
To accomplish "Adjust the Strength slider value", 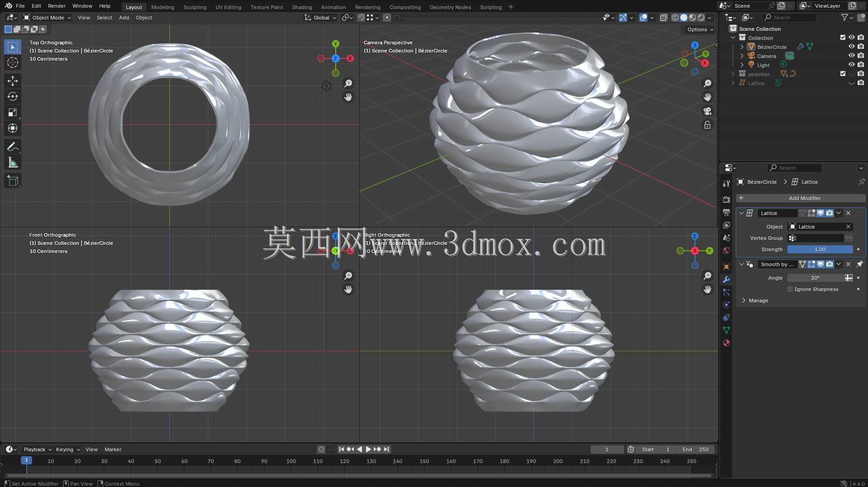I will pos(820,249).
